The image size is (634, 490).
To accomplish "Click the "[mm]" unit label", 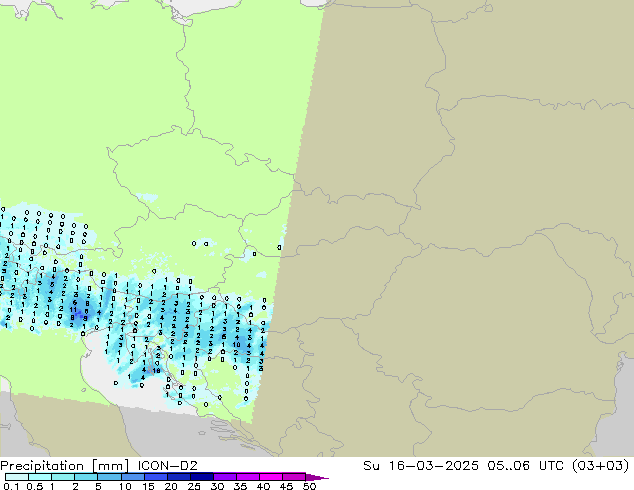I will [x=110, y=466].
